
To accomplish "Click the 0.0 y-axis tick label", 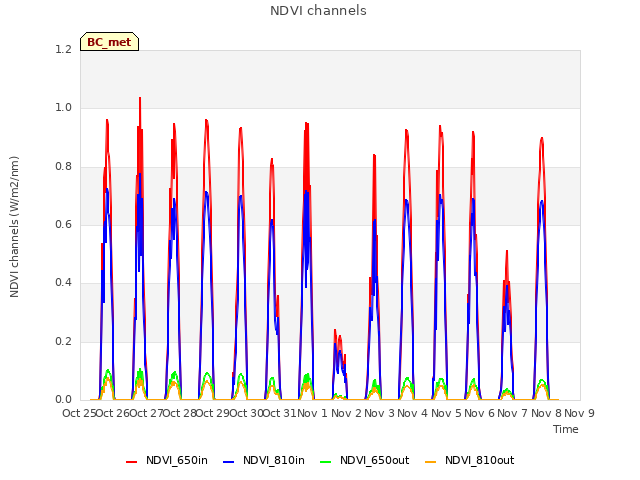I will point(64,400).
